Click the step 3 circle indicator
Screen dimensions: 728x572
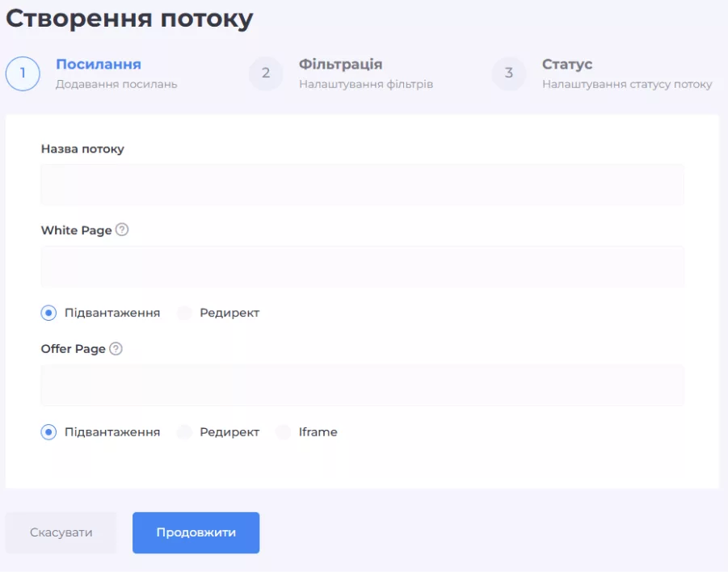point(509,74)
